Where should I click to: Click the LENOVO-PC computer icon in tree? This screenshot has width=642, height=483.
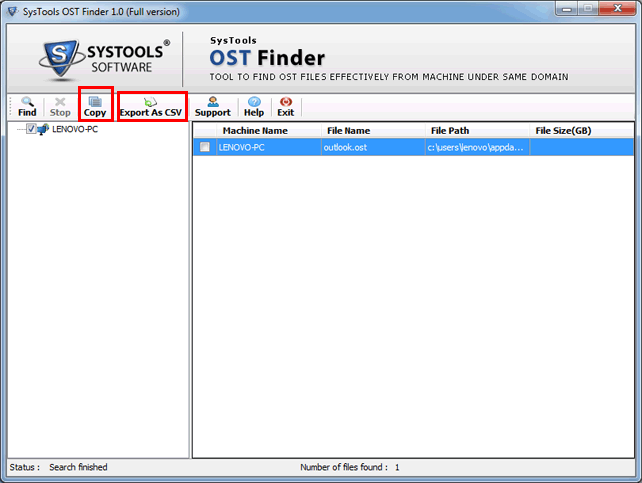(43, 130)
